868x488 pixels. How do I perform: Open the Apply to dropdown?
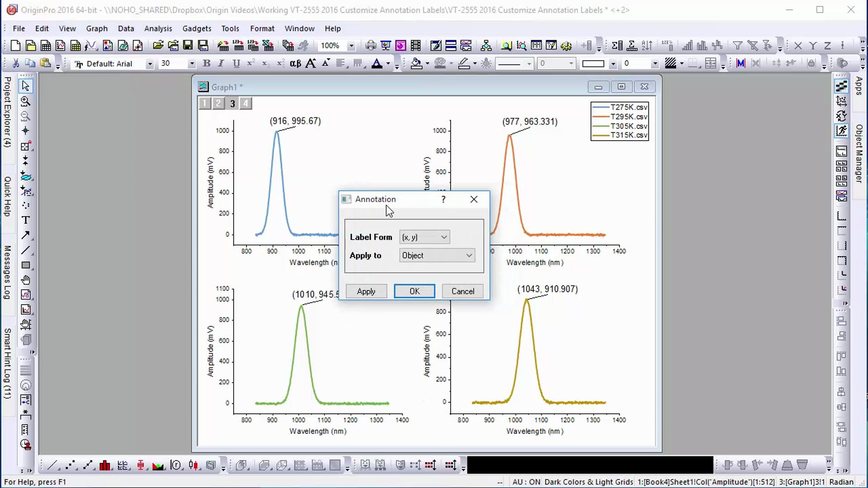(x=437, y=255)
